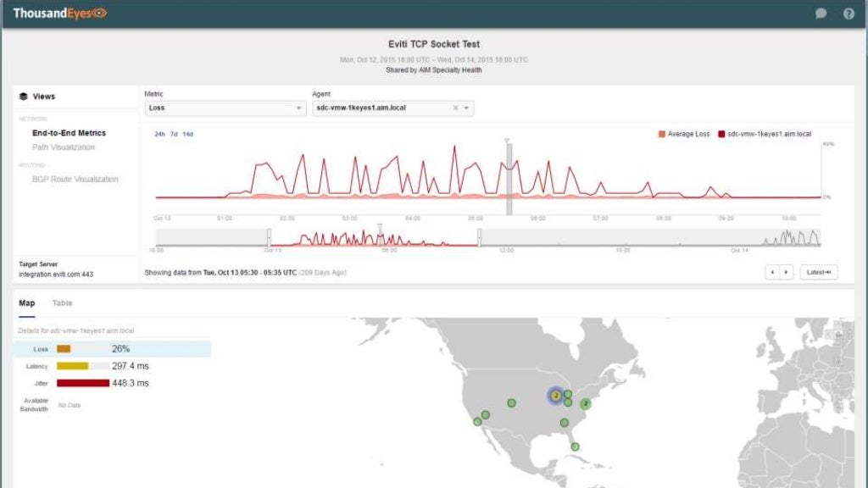Set the time range to 24h
Screen dimensions: 868x488
click(159, 134)
